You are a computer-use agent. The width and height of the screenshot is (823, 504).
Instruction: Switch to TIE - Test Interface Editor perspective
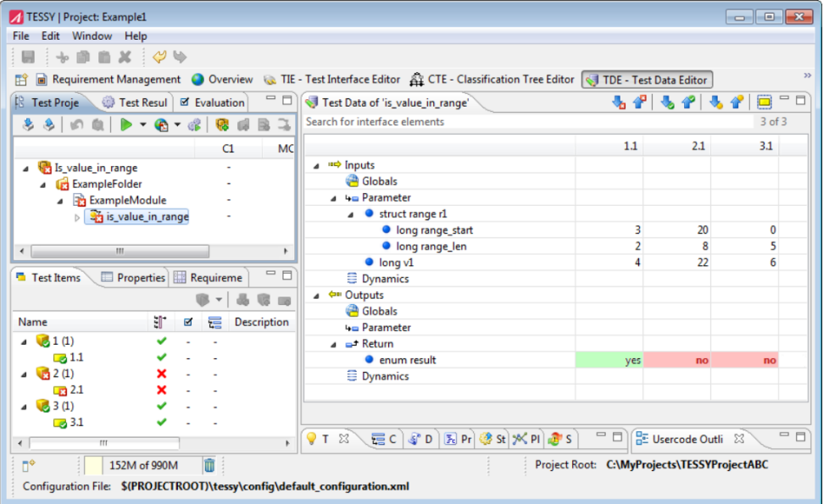[x=332, y=80]
